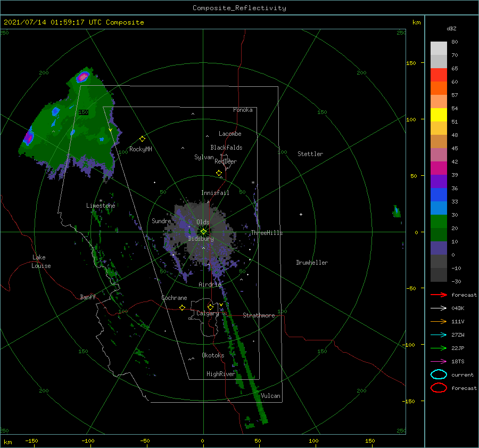Select the purple 36-39 dBZ swatch
Viewport: 479px width, 448px height.
coord(439,181)
